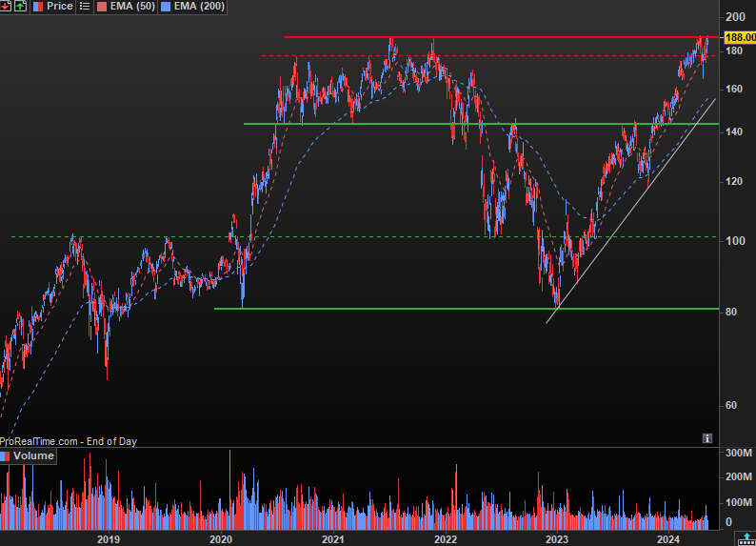Select the white rising trendline

click(630, 211)
